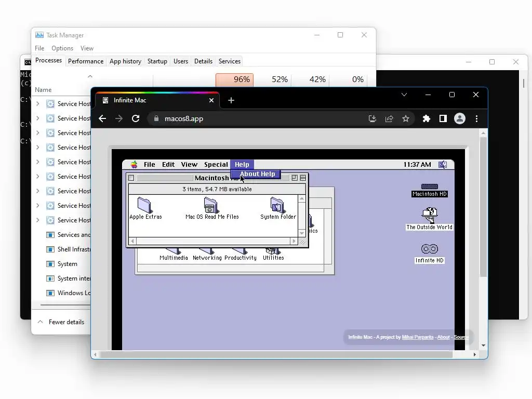Image resolution: width=532 pixels, height=399 pixels.
Task: Close the Infinite Mac tab
Action: click(x=211, y=100)
